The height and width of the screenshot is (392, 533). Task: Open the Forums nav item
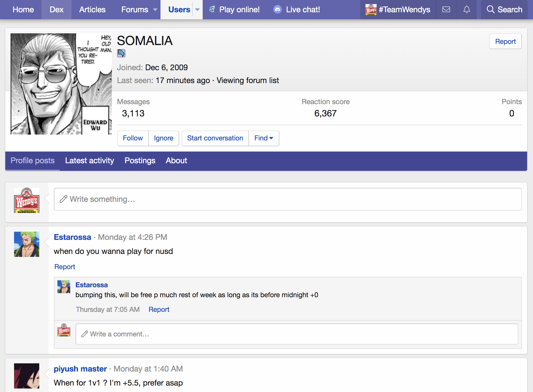[x=135, y=10]
